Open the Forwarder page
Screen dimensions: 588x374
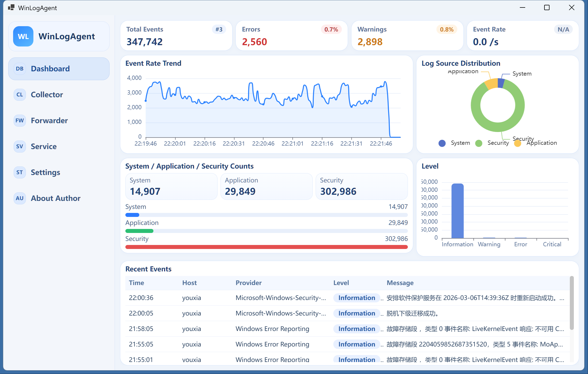(x=49, y=120)
